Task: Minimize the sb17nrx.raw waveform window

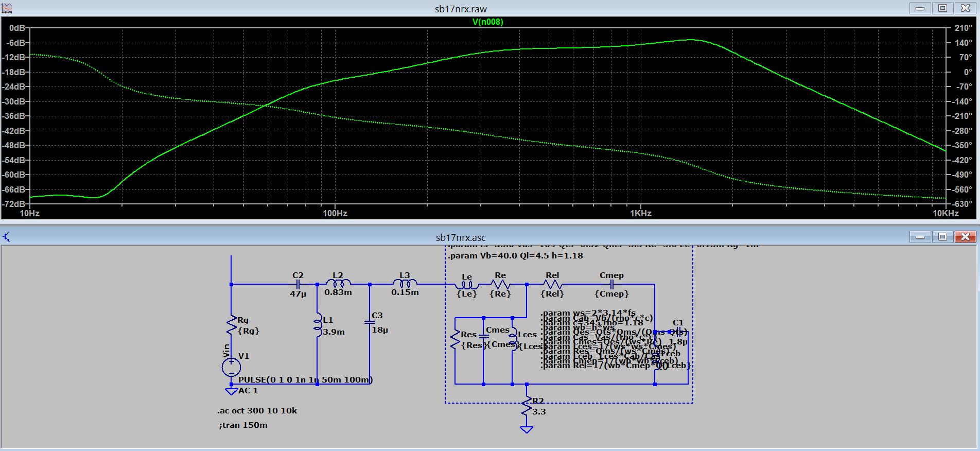Action: [920, 8]
